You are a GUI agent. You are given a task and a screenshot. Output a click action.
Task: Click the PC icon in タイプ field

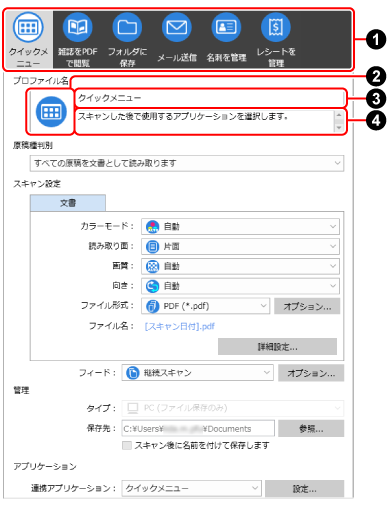pyautogui.click(x=133, y=408)
